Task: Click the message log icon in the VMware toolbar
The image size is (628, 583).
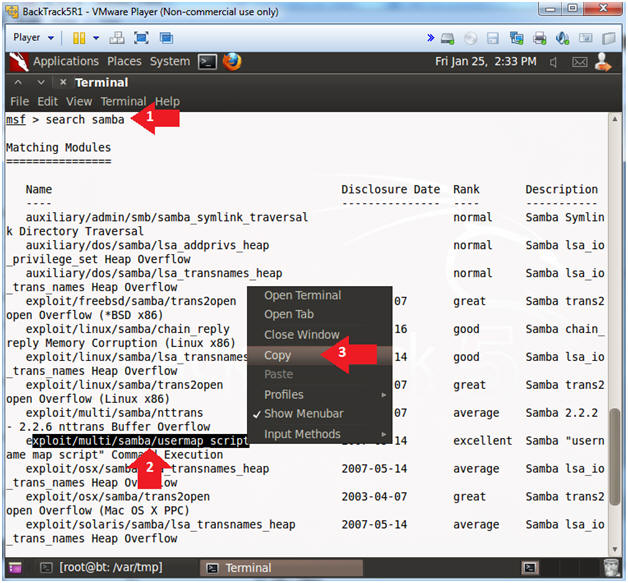Action: (x=586, y=38)
